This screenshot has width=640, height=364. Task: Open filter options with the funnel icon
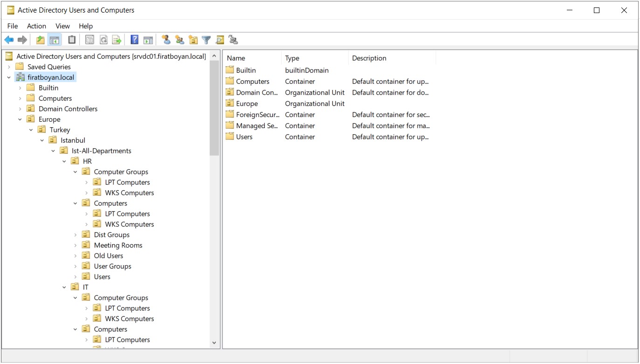click(x=206, y=40)
